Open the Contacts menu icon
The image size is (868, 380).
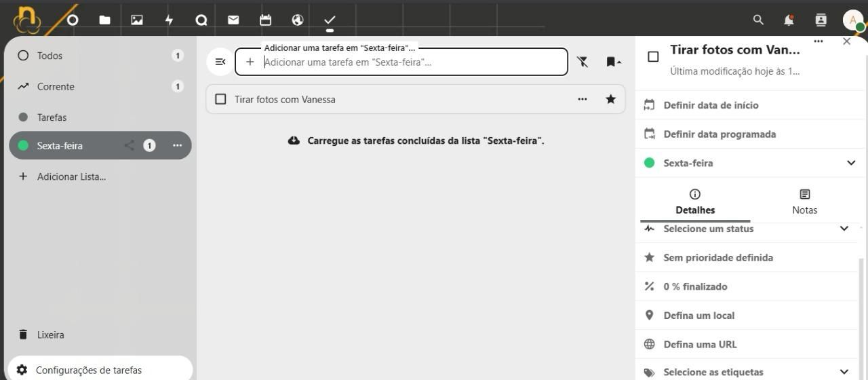pos(821,20)
